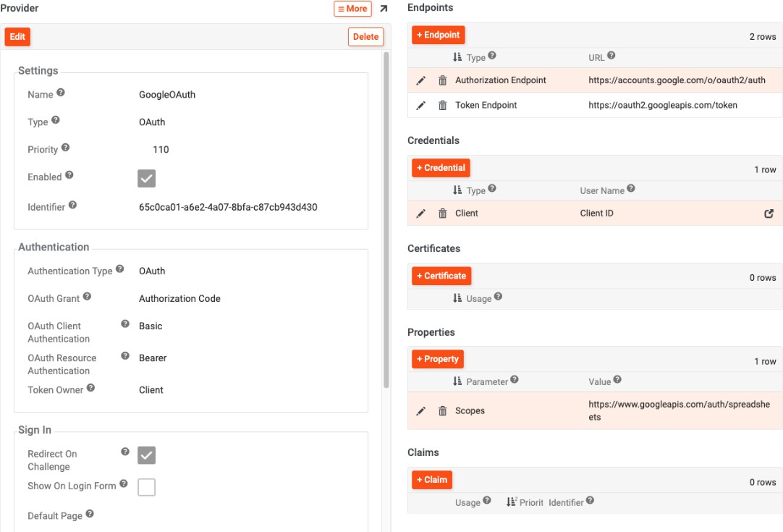
Task: Uncheck the Redirect On Challenge checkbox
Action: [x=147, y=455]
